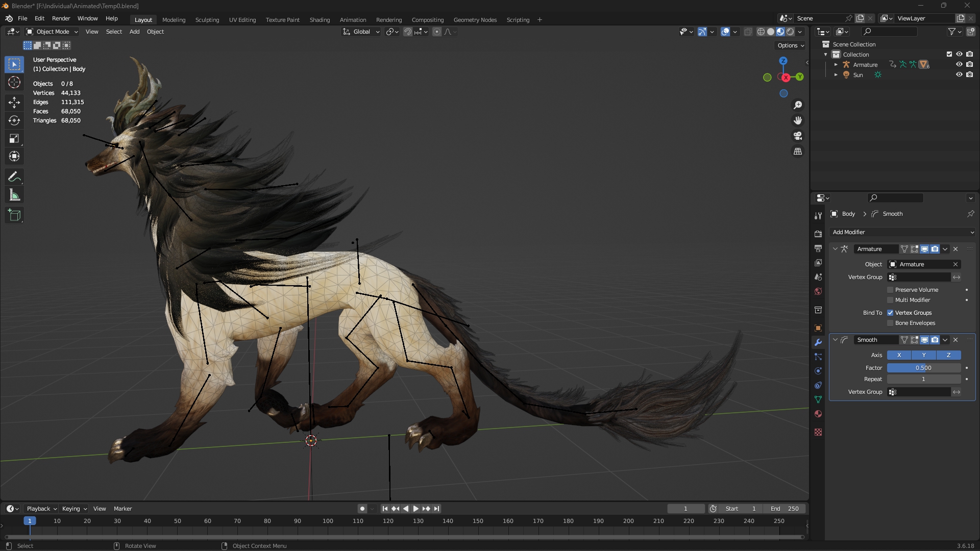
Task: Activate the Annotate tool
Action: tap(14, 177)
